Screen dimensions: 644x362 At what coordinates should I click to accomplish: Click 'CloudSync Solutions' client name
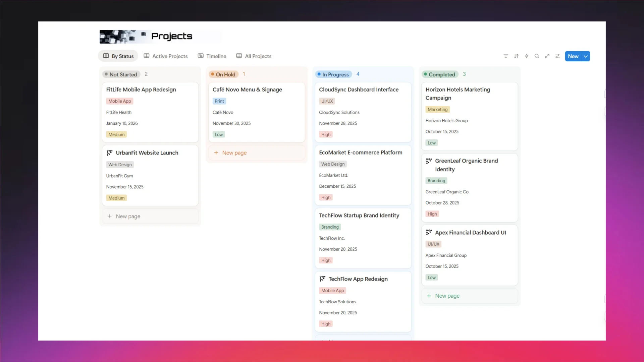(x=339, y=112)
